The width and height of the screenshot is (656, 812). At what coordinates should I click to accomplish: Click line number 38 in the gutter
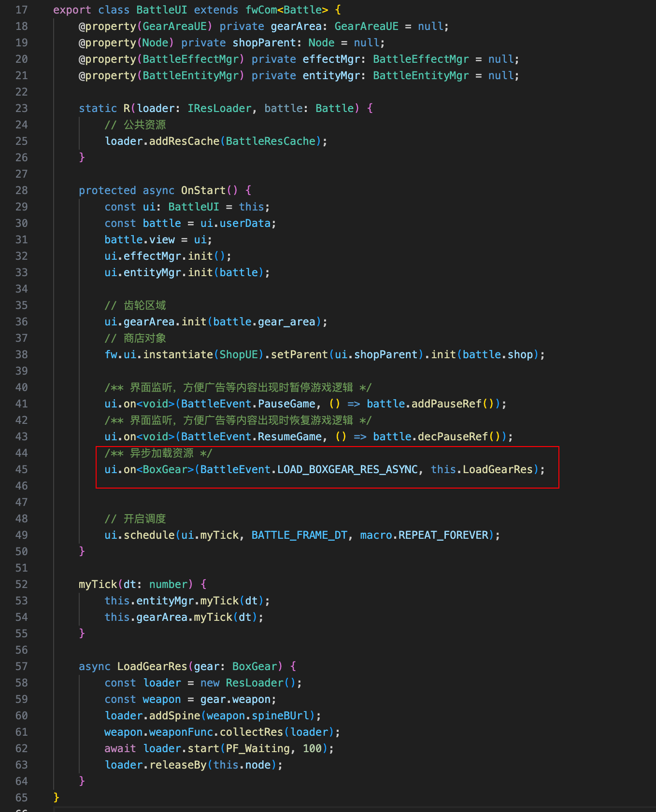22,354
